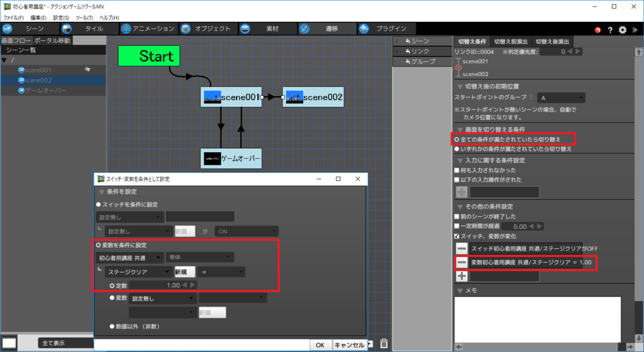This screenshot has width=644, height=352.
Task: Click the ゲームオーバー node in flow
Action: point(231,158)
